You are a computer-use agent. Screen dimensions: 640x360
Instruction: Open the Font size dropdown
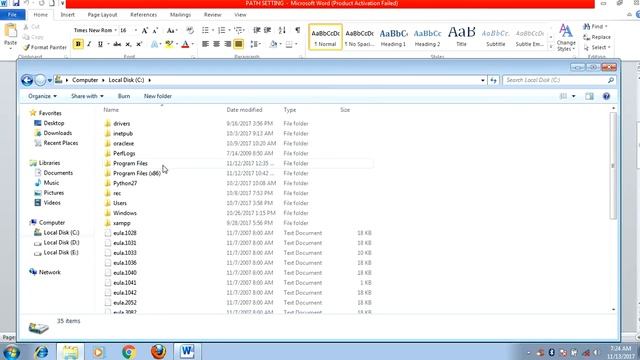[x=136, y=31]
